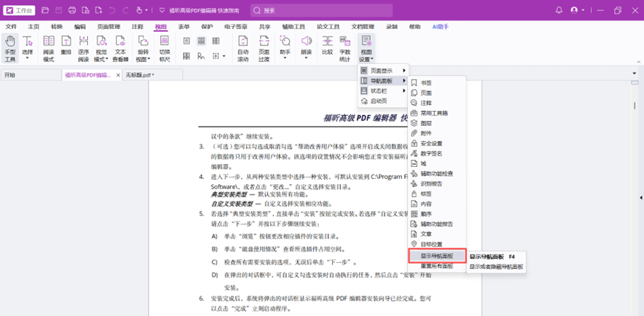Screen dimensions: 644x316
Task: Expand the 页面显示 submenu
Action: 383,71
